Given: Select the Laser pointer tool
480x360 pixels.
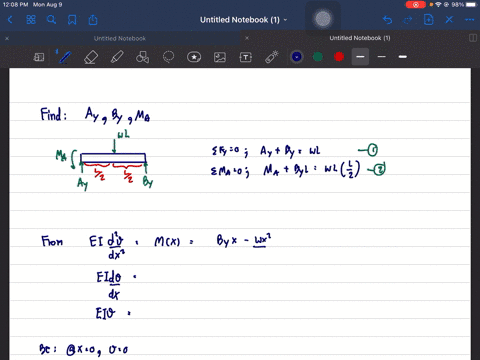Looking at the screenshot, I should click(x=272, y=57).
